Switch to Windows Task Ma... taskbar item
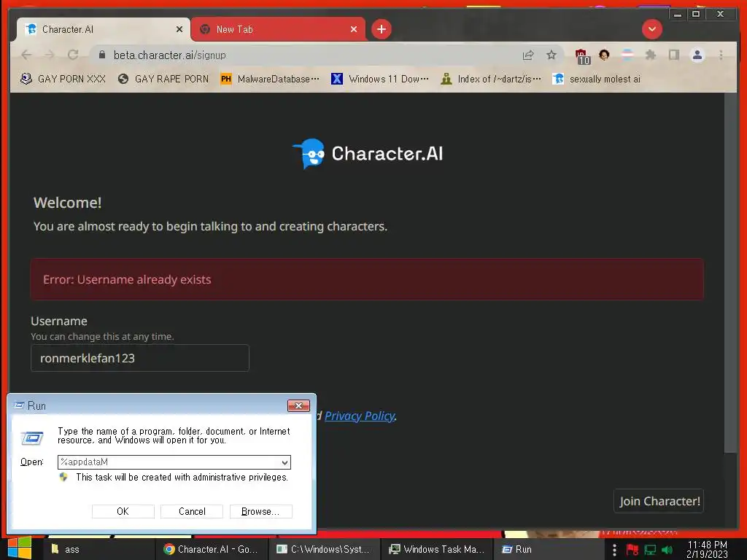 pyautogui.click(x=437, y=550)
